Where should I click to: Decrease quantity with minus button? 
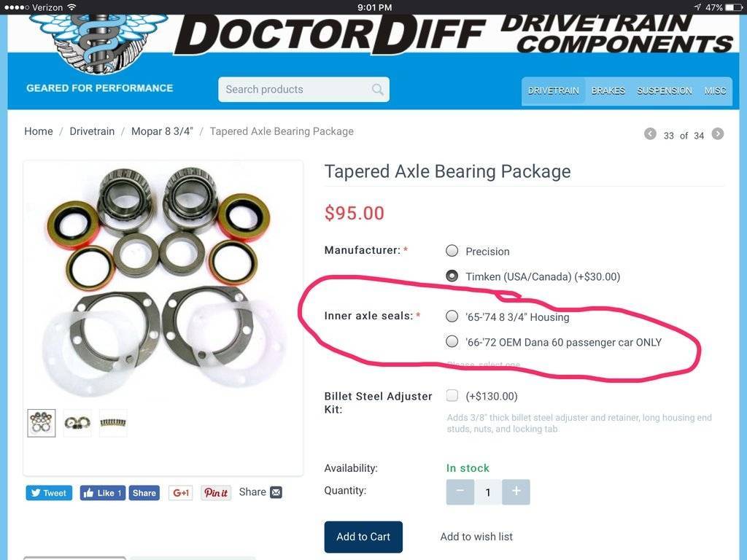[x=460, y=491]
